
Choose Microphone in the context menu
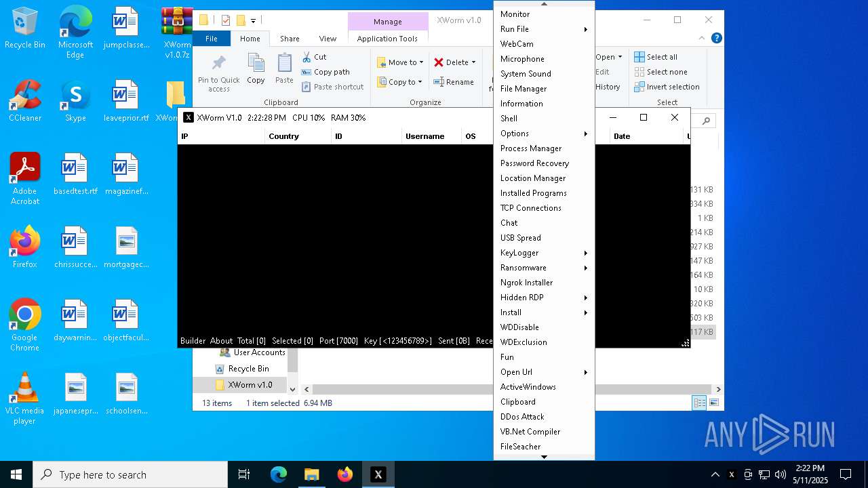coord(544,59)
